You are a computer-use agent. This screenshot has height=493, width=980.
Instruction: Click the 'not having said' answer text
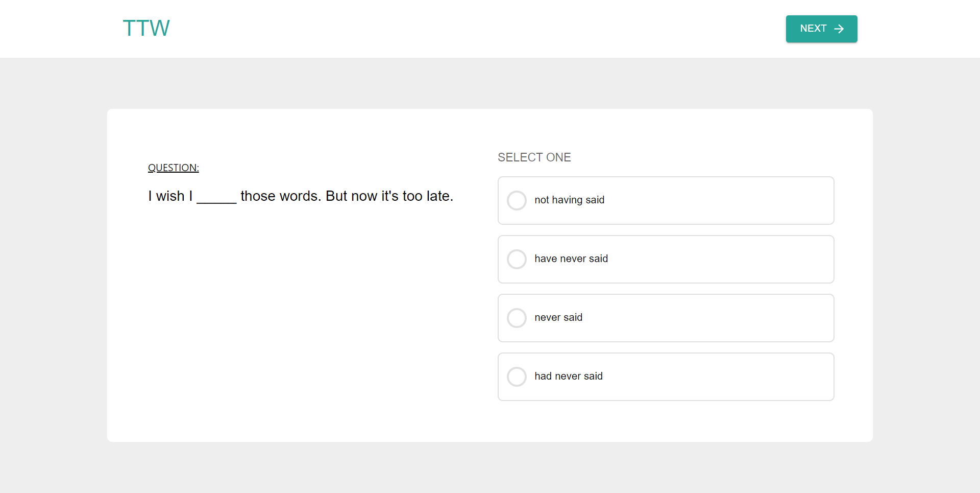[x=569, y=200]
